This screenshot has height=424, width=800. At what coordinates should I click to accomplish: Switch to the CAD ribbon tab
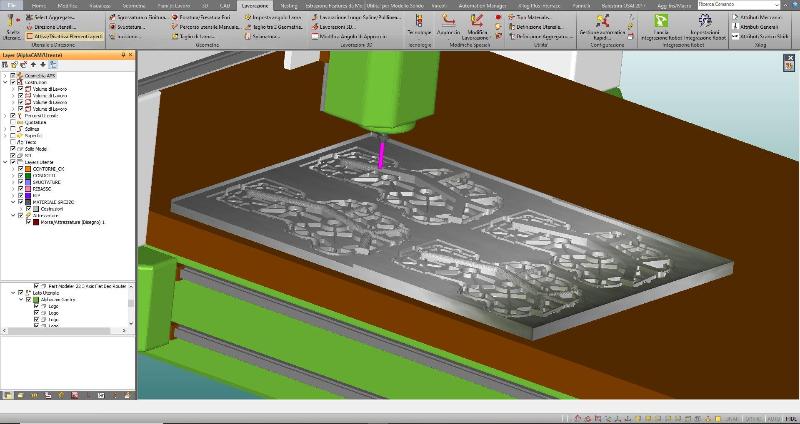coord(224,6)
